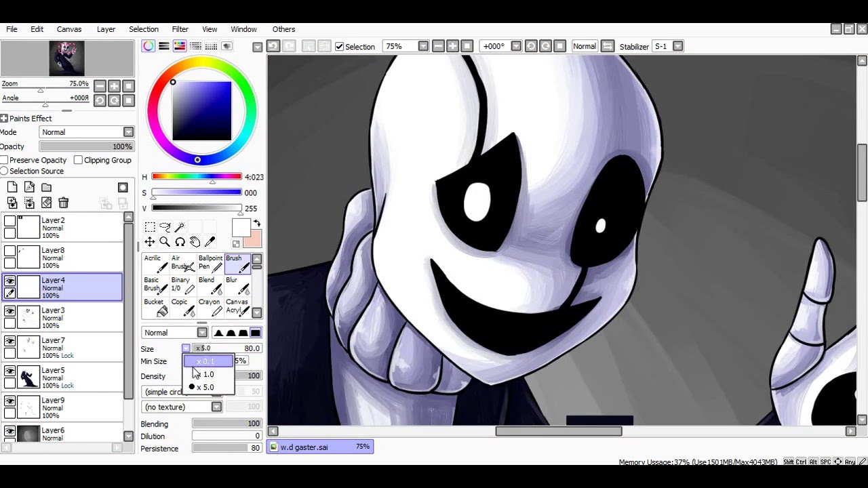
Task: Open the brush size multiplier dropdown arrow
Action: click(186, 348)
